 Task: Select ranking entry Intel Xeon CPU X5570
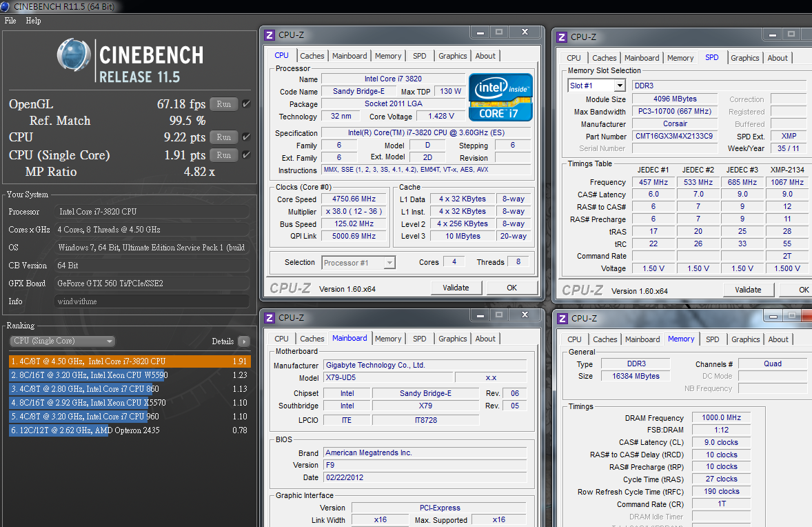click(x=130, y=403)
